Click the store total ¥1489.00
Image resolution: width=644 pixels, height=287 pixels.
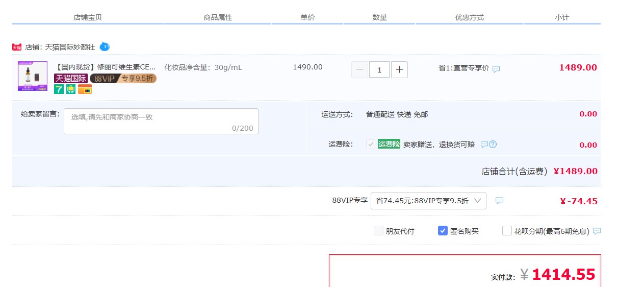pyautogui.click(x=576, y=171)
